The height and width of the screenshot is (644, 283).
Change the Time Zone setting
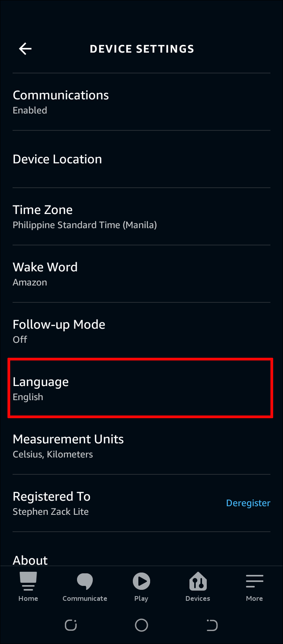click(x=85, y=216)
